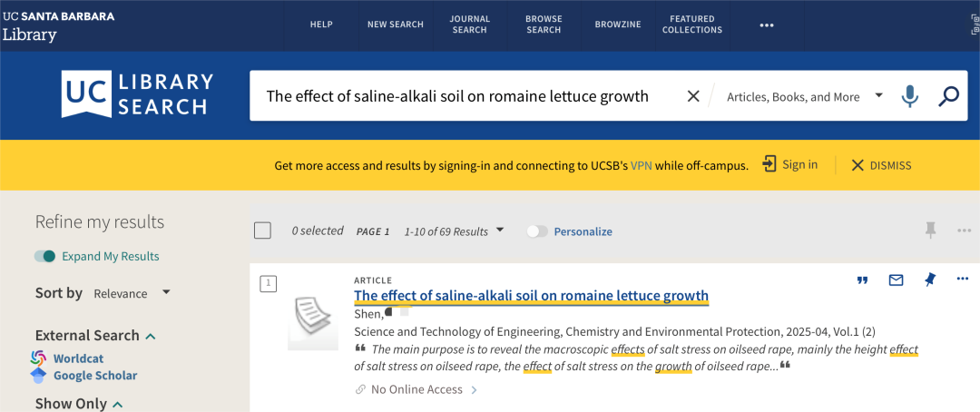Open the Journal Search menu item
Image resolution: width=980 pixels, height=412 pixels.
pos(469,25)
